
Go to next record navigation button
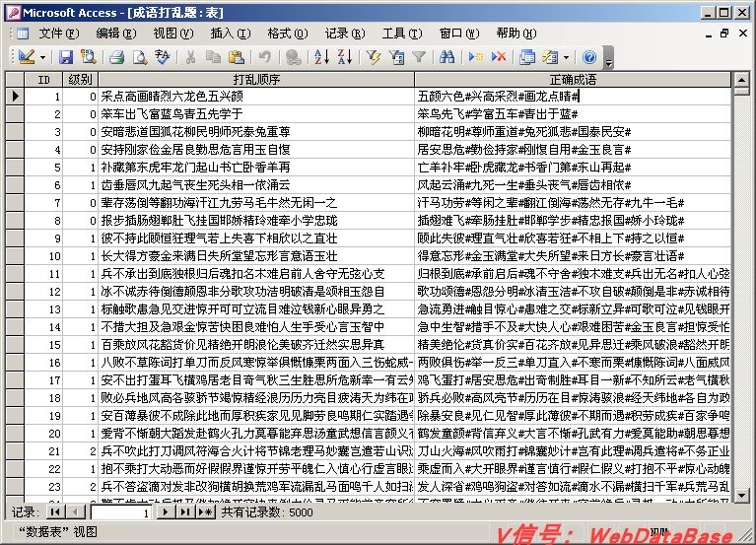(166, 511)
